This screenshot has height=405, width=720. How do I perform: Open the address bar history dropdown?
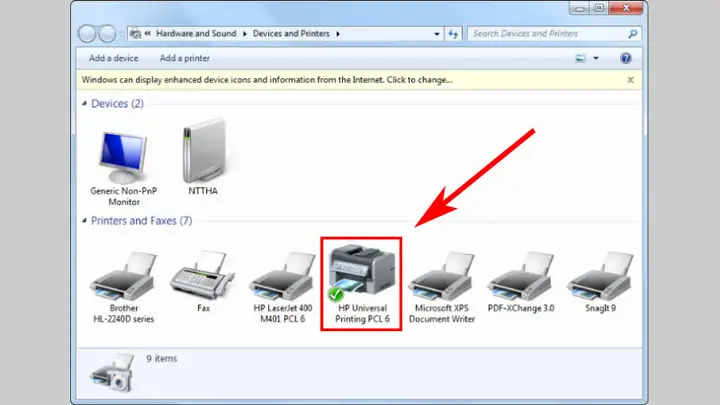pos(437,34)
